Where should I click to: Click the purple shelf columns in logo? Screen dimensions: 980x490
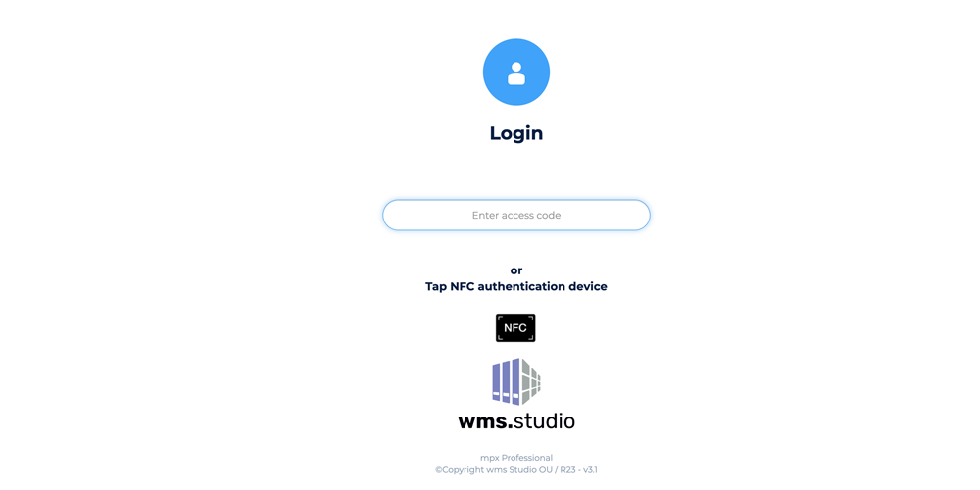pyautogui.click(x=507, y=381)
